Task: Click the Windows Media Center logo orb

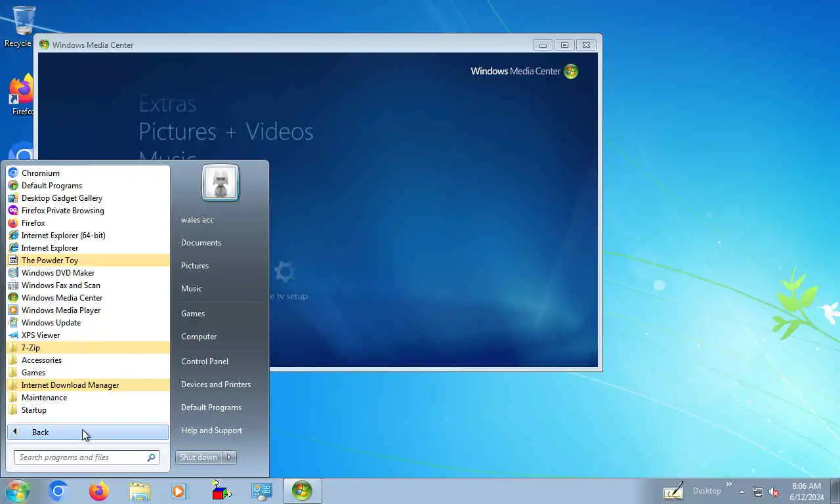Action: pos(571,72)
